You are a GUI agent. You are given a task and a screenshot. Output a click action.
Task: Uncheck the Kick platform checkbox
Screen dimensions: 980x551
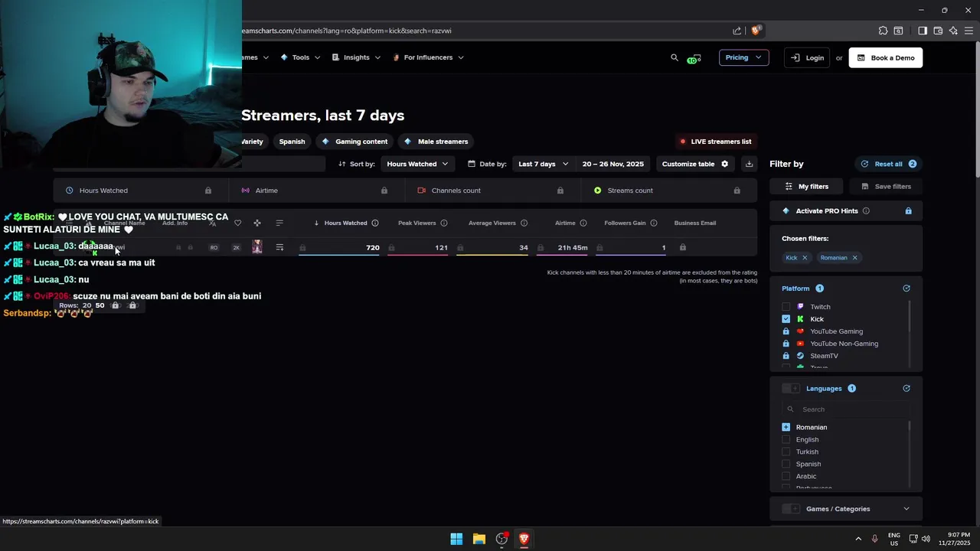(786, 319)
